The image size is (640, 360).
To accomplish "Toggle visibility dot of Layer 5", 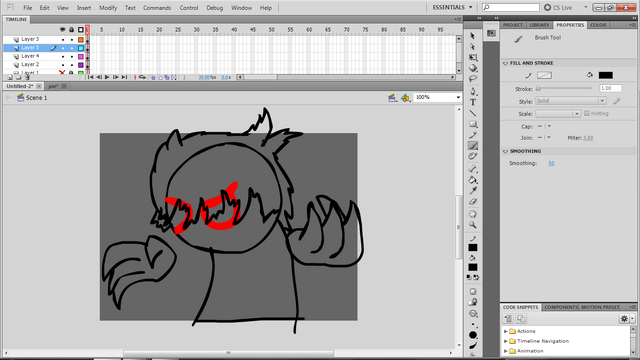I will [x=63, y=48].
